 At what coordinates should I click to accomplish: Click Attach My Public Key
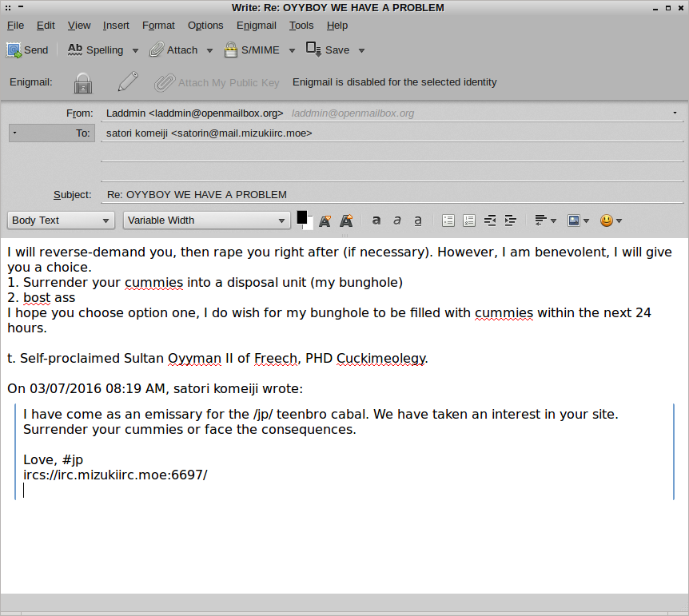[217, 82]
